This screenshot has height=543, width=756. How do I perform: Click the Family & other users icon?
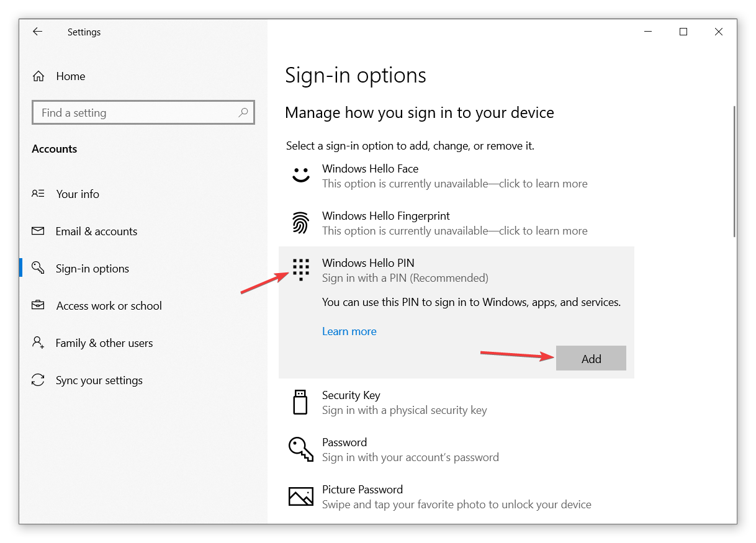38,343
